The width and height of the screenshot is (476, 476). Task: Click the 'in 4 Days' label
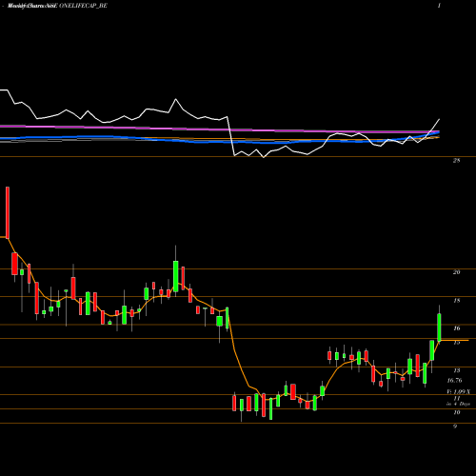(x=458, y=404)
